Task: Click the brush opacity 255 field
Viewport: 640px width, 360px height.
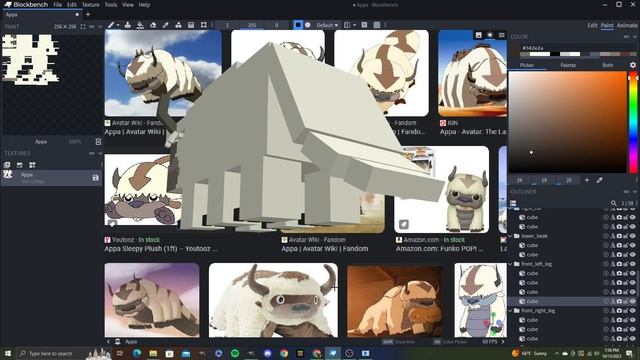Action: coord(252,25)
